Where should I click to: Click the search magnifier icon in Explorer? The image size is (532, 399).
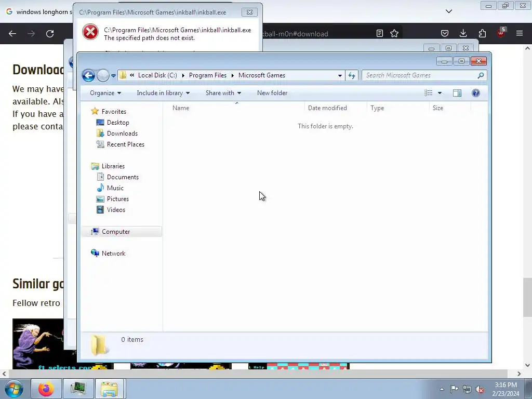(x=481, y=75)
